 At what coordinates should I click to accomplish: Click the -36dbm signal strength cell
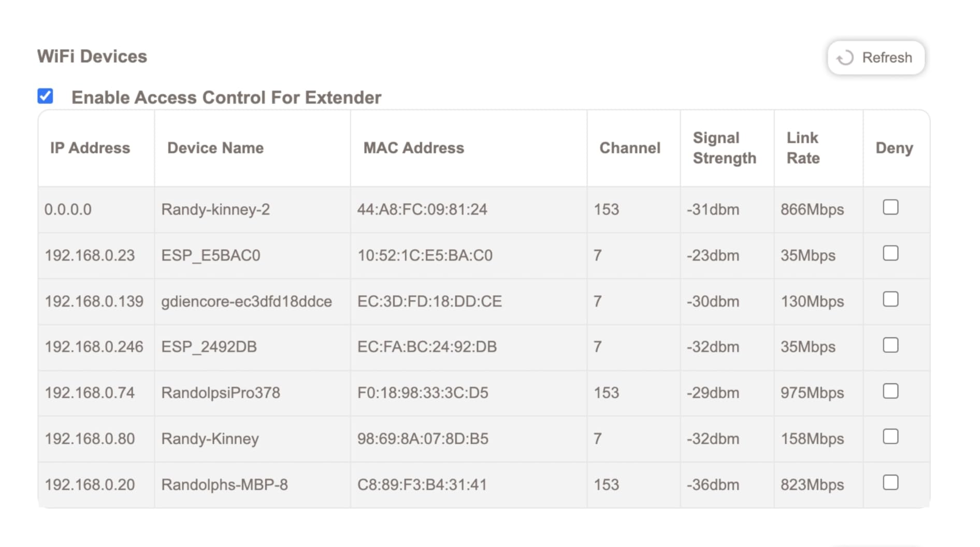click(x=713, y=485)
